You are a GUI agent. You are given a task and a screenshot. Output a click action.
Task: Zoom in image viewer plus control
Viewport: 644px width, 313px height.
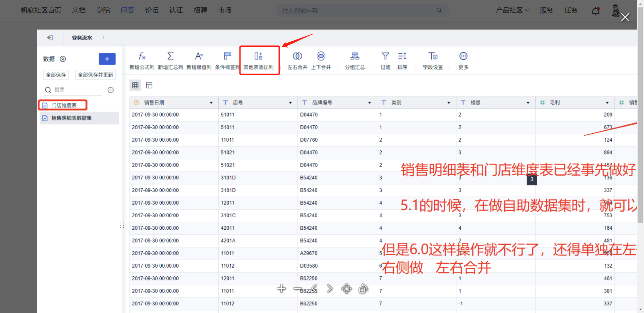[x=281, y=288]
